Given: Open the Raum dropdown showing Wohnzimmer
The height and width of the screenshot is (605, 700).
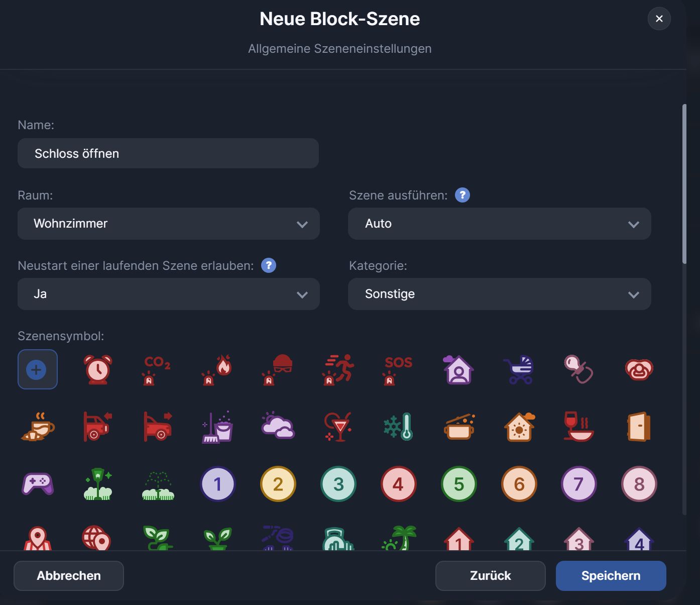Looking at the screenshot, I should pyautogui.click(x=168, y=224).
